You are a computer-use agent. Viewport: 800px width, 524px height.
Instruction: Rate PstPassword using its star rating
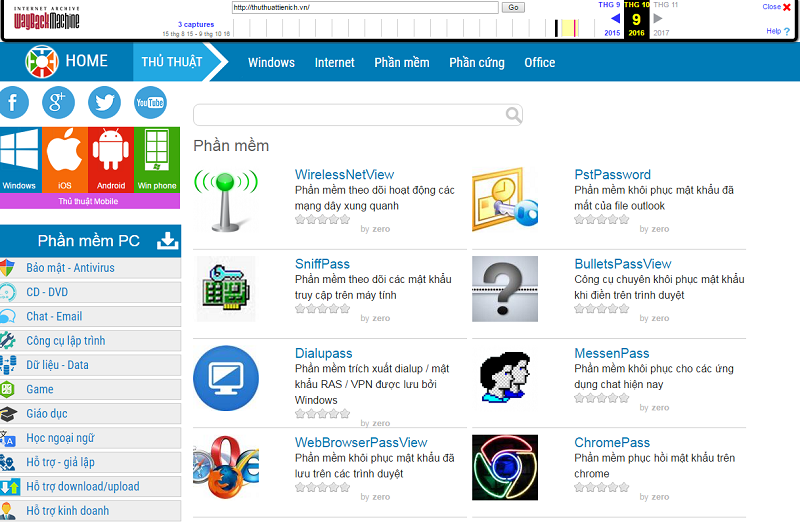point(602,218)
